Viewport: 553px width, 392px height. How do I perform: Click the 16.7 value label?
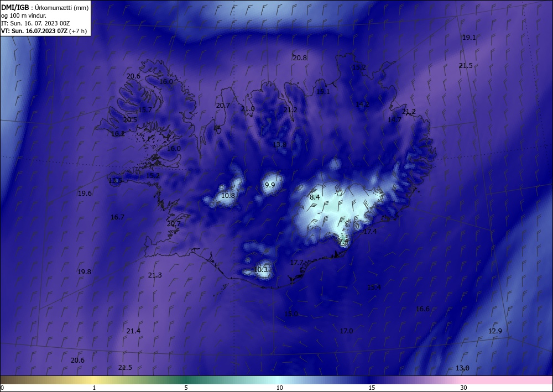(x=117, y=217)
